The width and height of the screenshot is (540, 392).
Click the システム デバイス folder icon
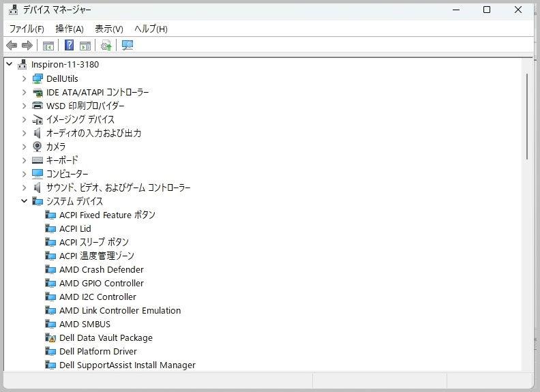click(x=37, y=201)
